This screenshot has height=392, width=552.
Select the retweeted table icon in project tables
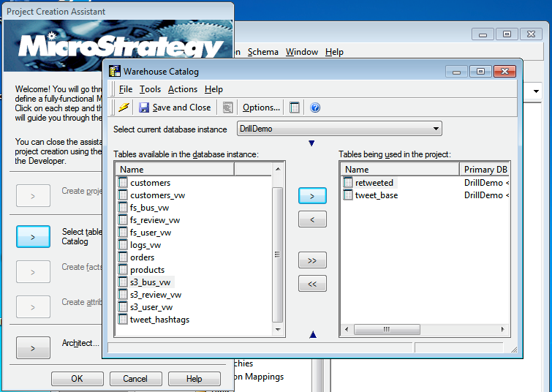(348, 183)
